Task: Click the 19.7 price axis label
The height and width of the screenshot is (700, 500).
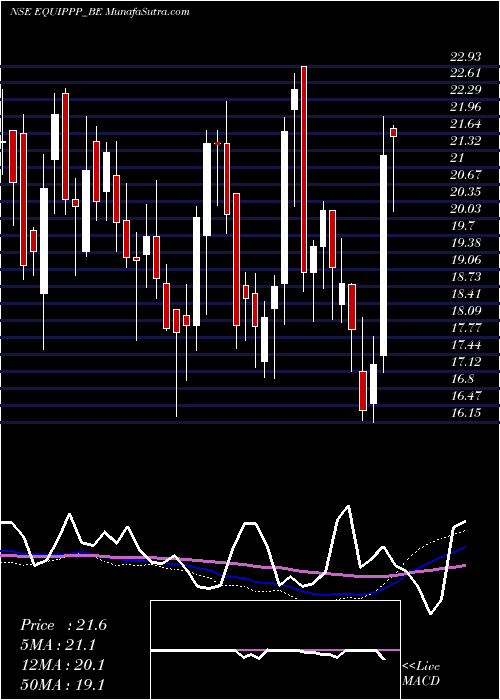Action: pos(462,226)
